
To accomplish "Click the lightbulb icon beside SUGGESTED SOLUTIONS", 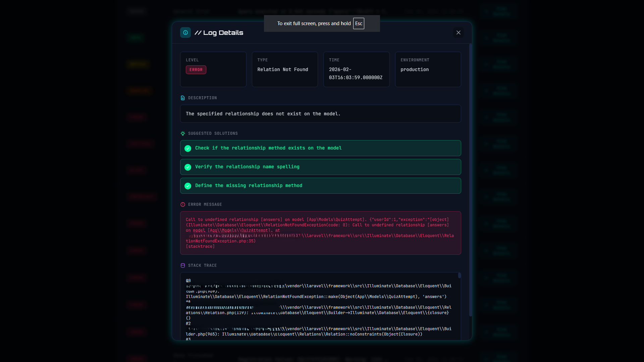I will [182, 133].
